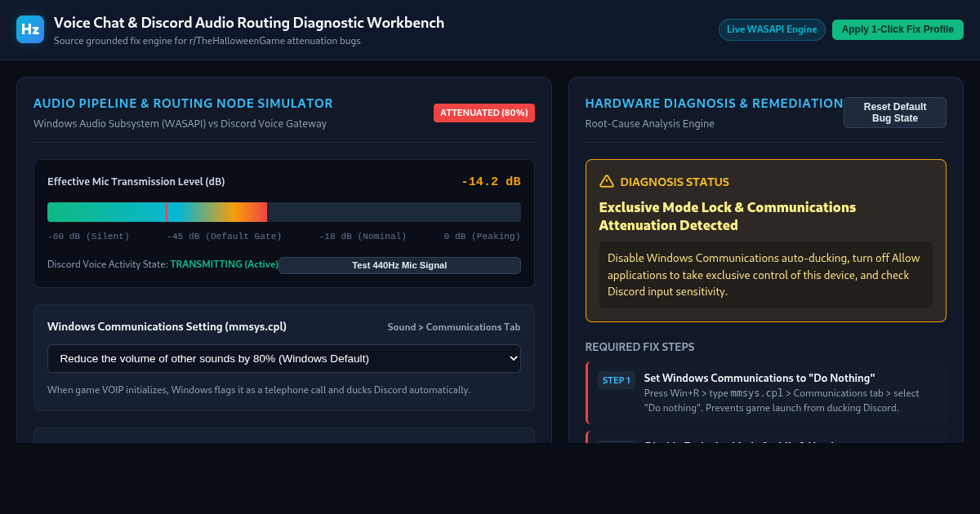Click "AUDIO PIPELINE & ROUTING NODE SIMULATOR" heading
The image size is (980, 514).
[x=183, y=104]
